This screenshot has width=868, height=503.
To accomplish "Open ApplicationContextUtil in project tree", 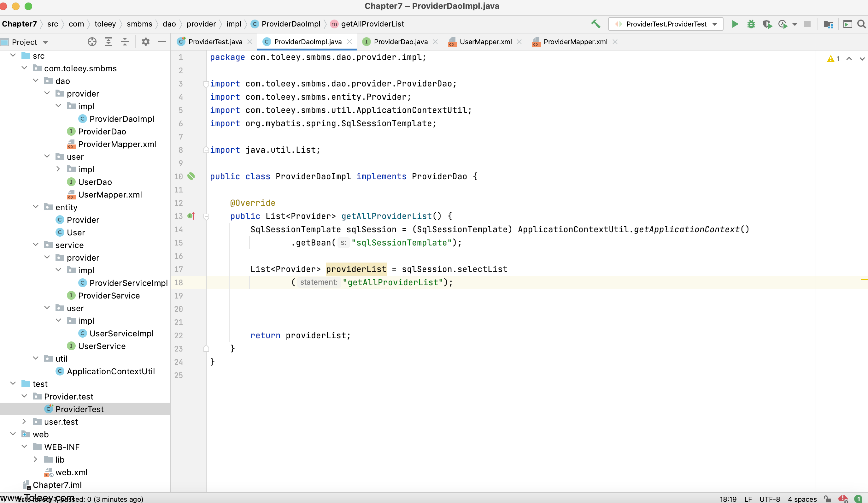I will [111, 371].
